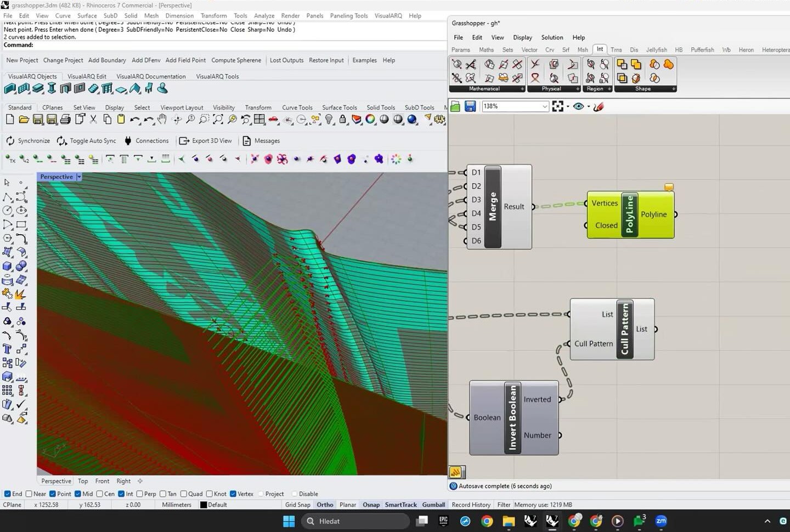The height and width of the screenshot is (532, 790).
Task: Switch to Grasshopper Params tab
Action: pyautogui.click(x=461, y=49)
